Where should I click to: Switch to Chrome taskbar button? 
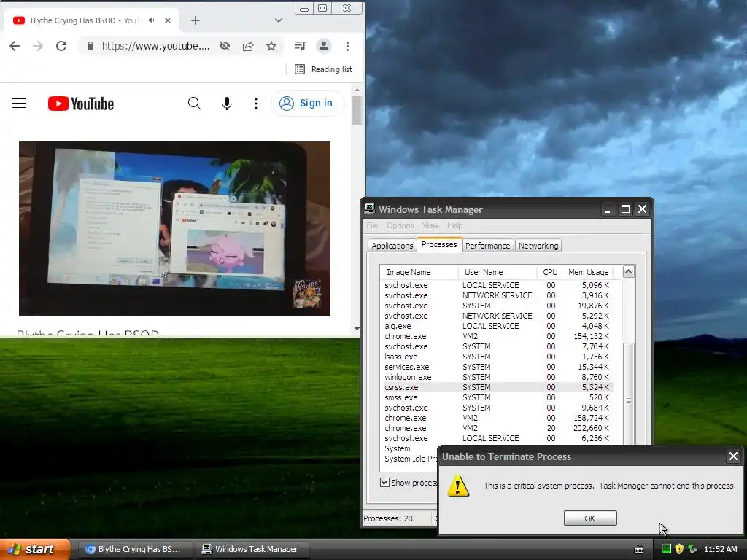point(134,549)
